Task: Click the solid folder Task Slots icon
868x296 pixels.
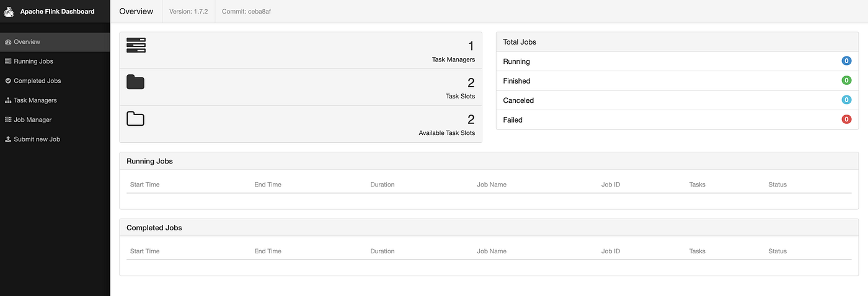Action: pos(135,82)
